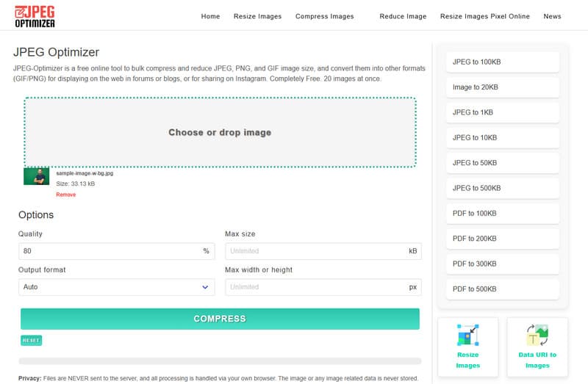
Task: Choose the Image to 20KB option
Action: pos(503,87)
